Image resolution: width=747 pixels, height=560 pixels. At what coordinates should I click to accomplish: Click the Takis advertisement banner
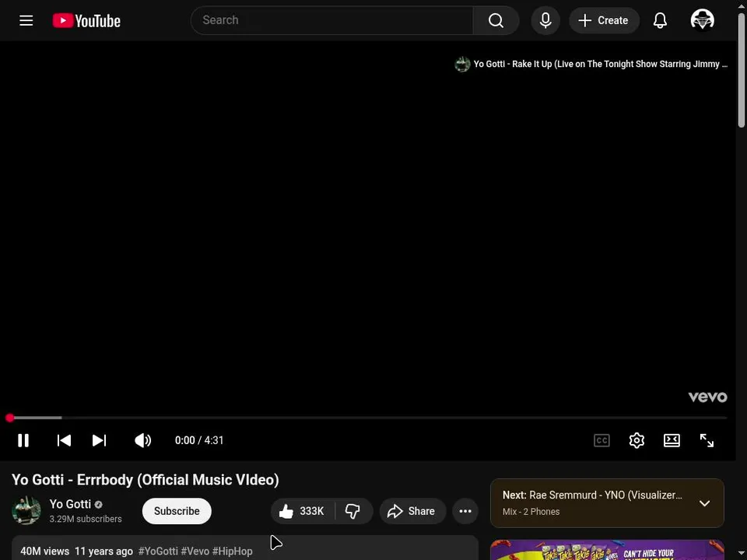[x=607, y=550]
